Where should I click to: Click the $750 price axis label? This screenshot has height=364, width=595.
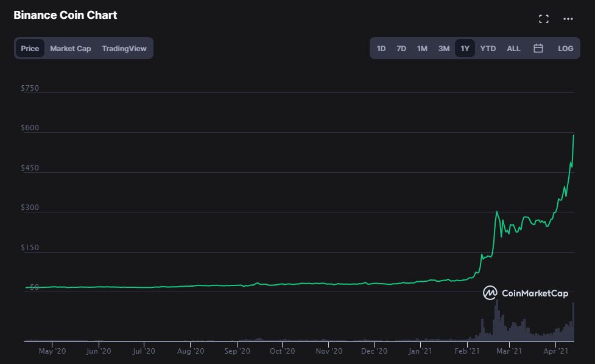[30, 88]
